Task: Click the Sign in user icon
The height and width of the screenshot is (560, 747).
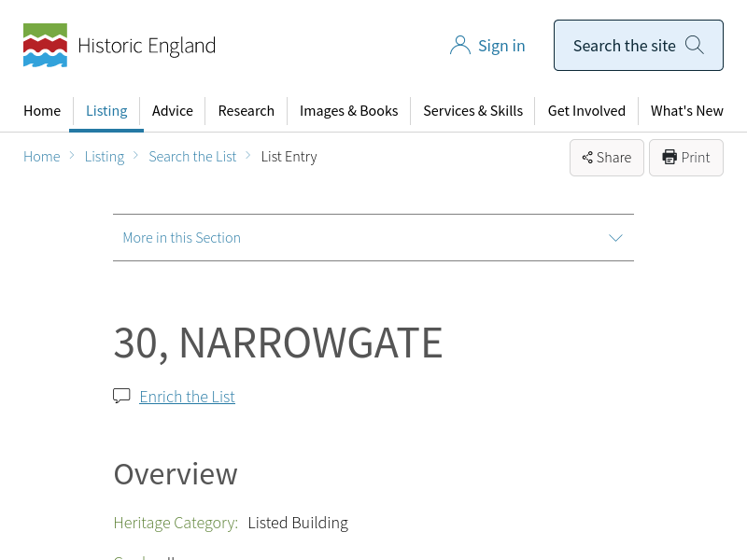Action: [459, 46]
